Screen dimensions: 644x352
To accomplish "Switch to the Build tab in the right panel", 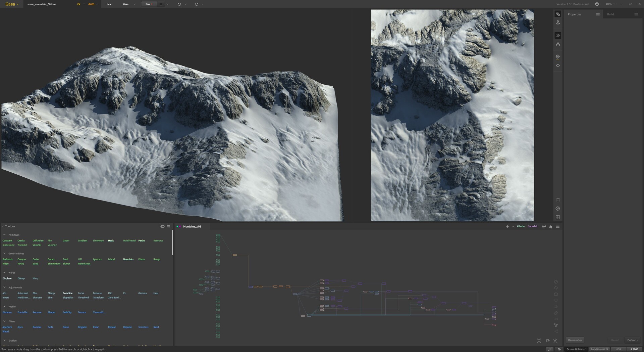I will click(611, 14).
